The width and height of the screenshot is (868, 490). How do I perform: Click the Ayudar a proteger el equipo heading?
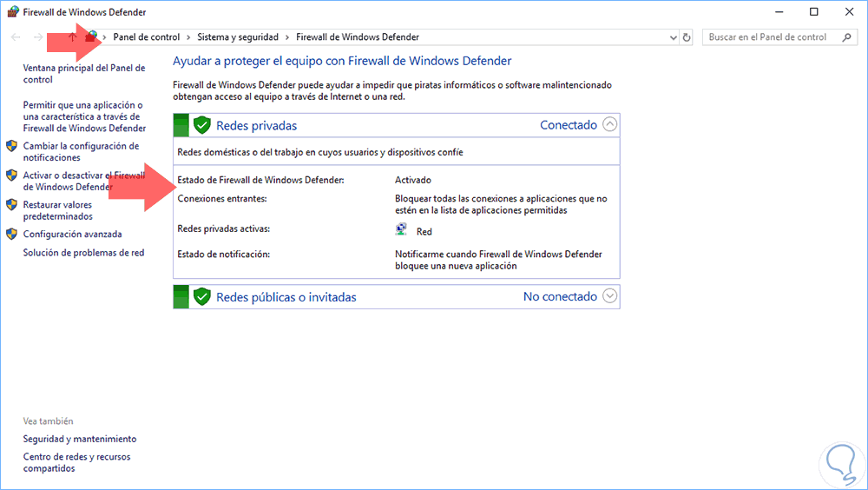342,61
